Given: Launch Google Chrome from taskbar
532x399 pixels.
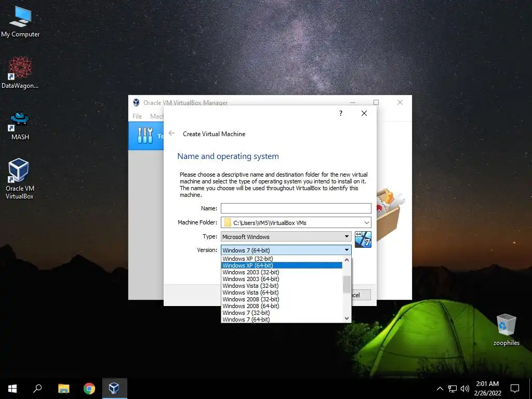Looking at the screenshot, I should click(x=89, y=389).
